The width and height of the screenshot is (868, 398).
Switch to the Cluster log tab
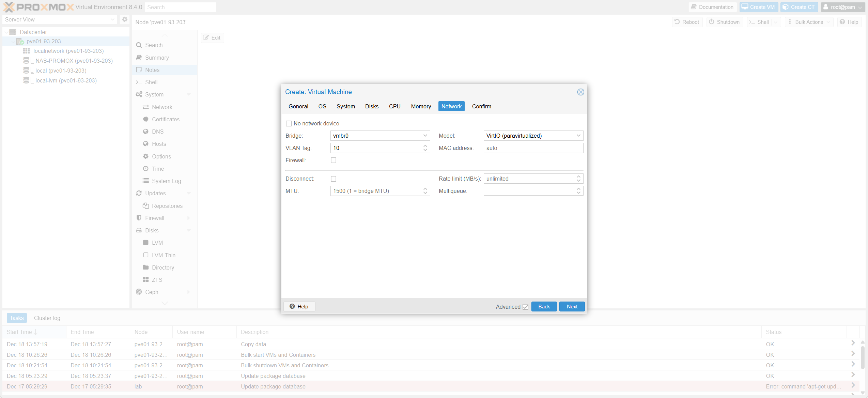click(47, 318)
